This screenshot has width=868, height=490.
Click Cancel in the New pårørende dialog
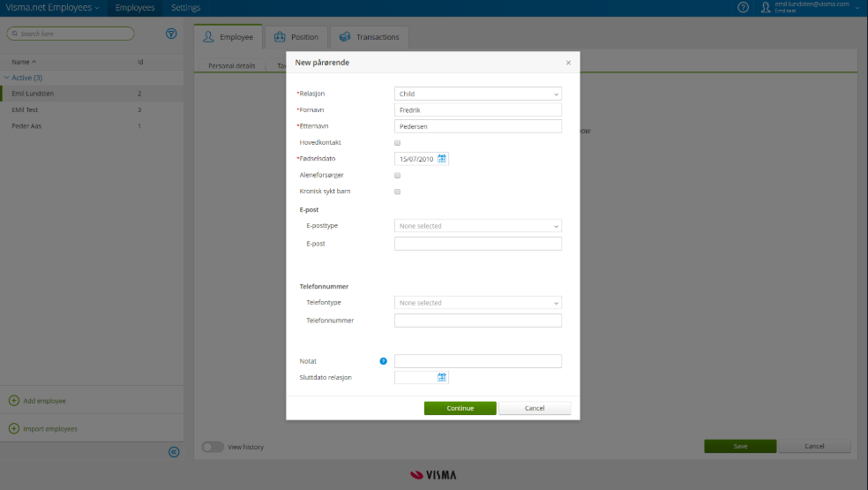click(535, 408)
